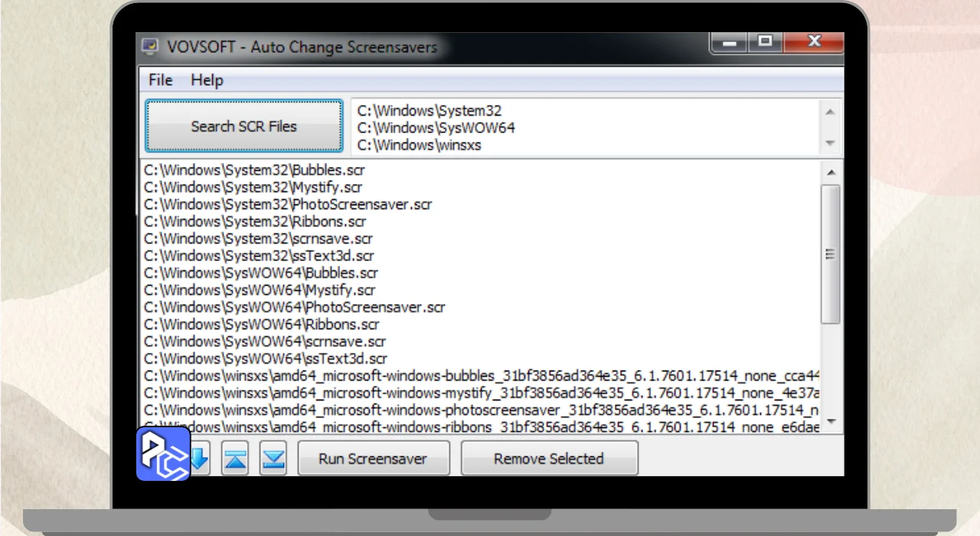Select C:\Windows\SysWOW64\Ribbons.scr
Image resolution: width=980 pixels, height=536 pixels.
[x=262, y=324]
